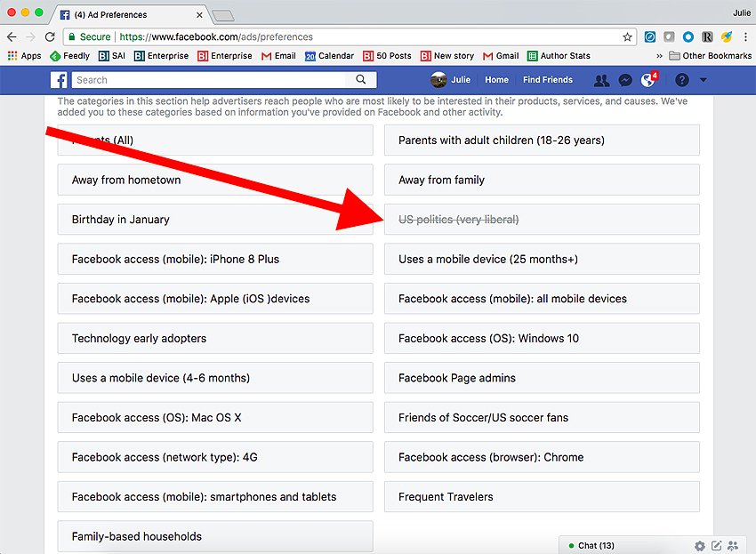Open Other Bookmarks folder
Viewport: 756px width, 554px height.
pos(711,56)
